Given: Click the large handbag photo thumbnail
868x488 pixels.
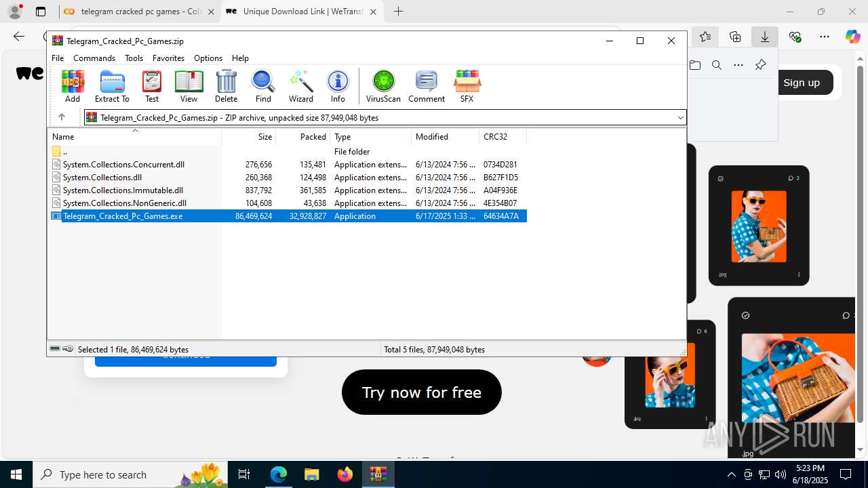Looking at the screenshot, I should tap(797, 379).
